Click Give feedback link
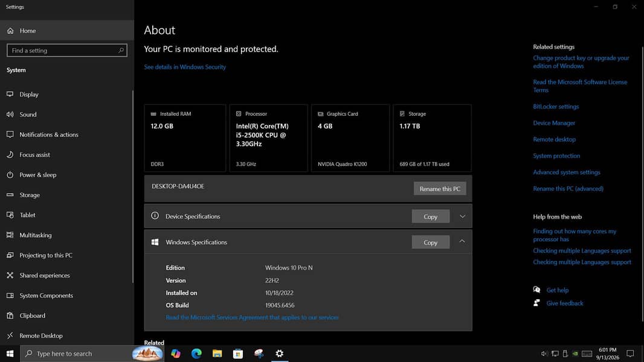 (565, 303)
